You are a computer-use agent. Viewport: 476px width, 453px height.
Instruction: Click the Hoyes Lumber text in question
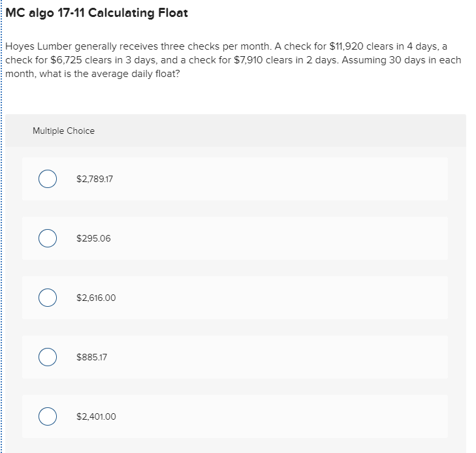(39, 46)
